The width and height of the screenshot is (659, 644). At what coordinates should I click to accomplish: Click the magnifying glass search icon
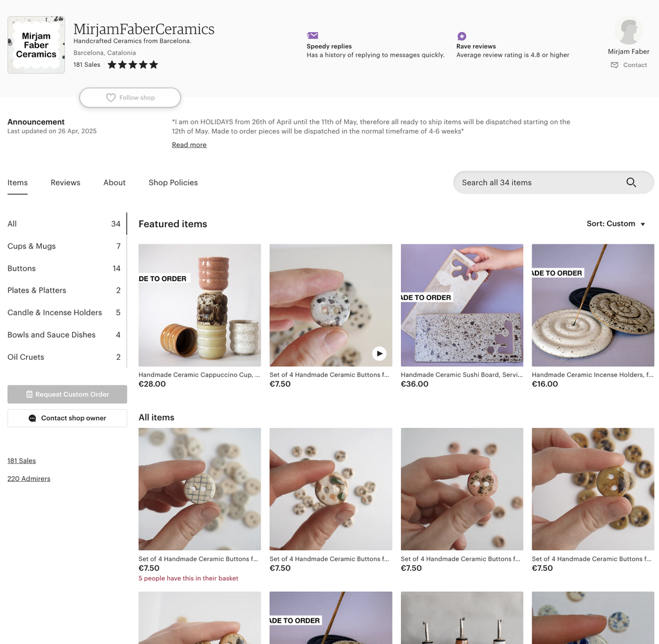tap(631, 183)
